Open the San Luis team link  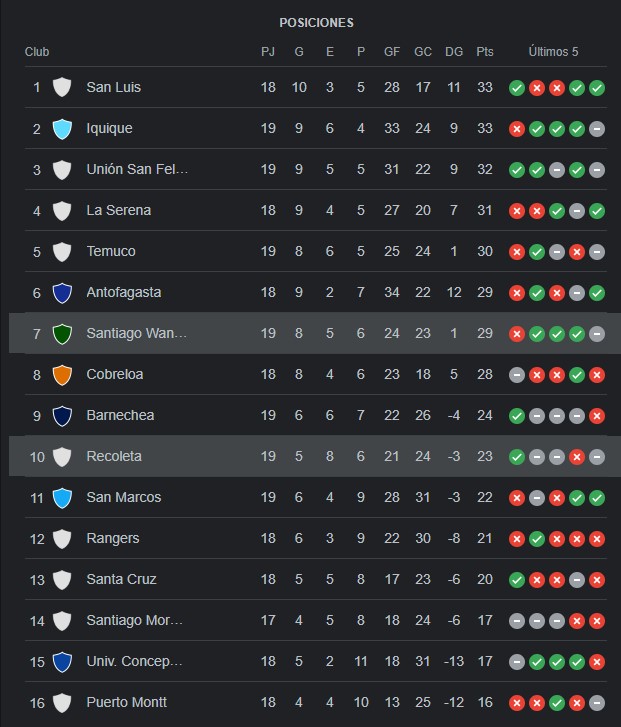point(114,87)
